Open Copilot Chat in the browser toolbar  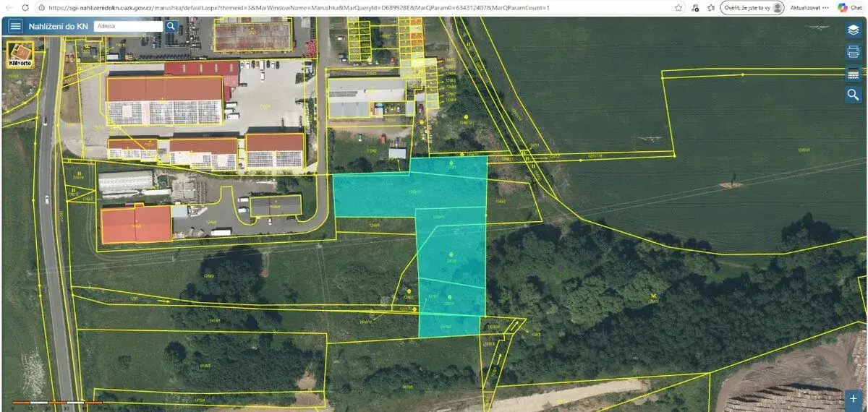pyautogui.click(x=851, y=7)
